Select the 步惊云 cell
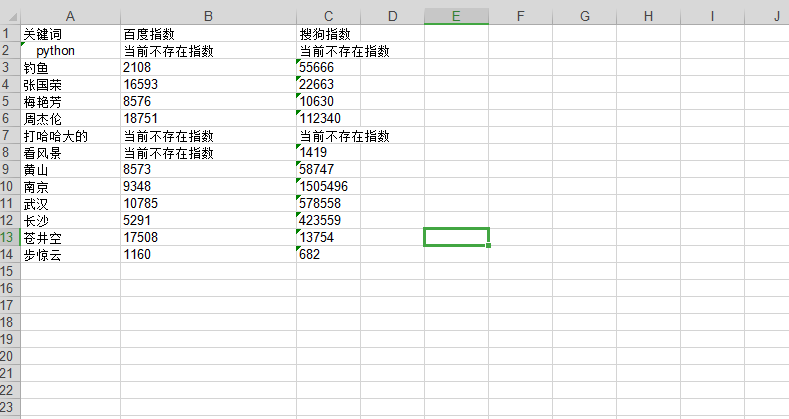The width and height of the screenshot is (789, 419). [70, 255]
